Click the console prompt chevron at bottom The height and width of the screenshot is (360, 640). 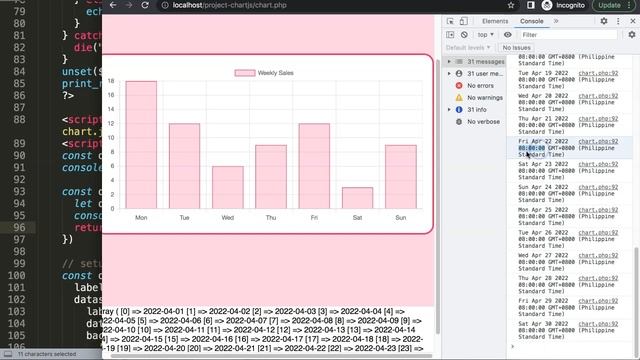pyautogui.click(x=513, y=347)
